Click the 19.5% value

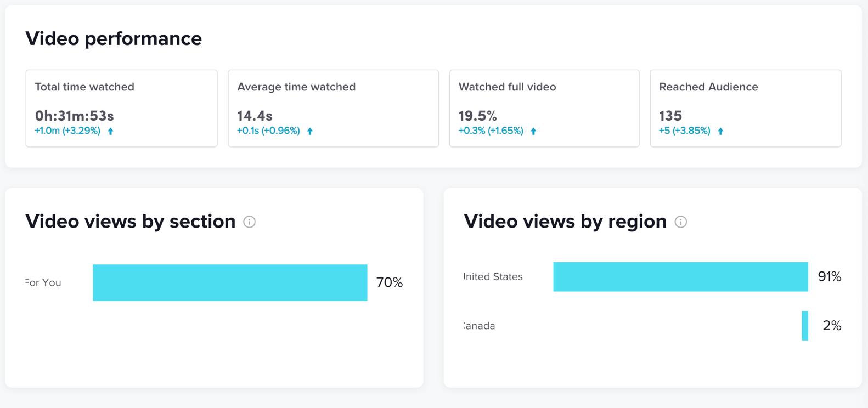pyautogui.click(x=477, y=116)
